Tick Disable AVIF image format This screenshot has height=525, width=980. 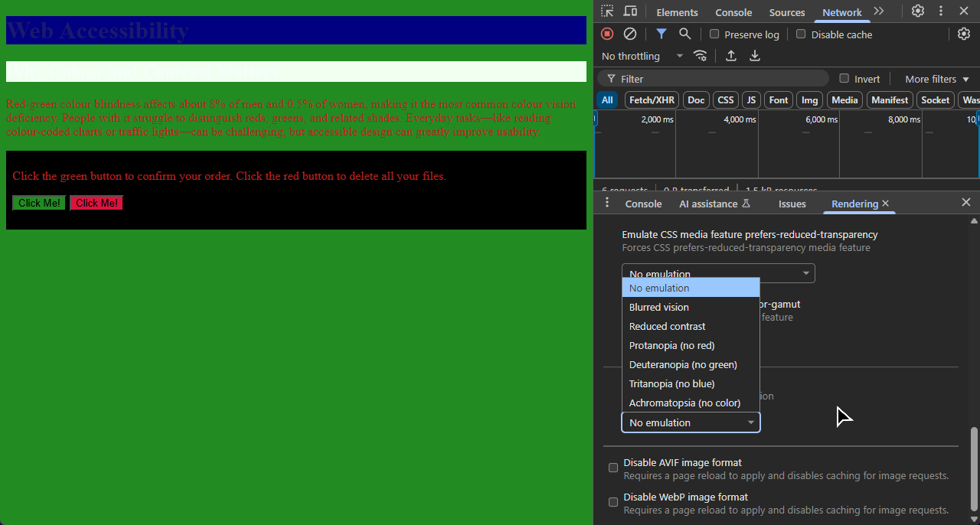click(613, 468)
